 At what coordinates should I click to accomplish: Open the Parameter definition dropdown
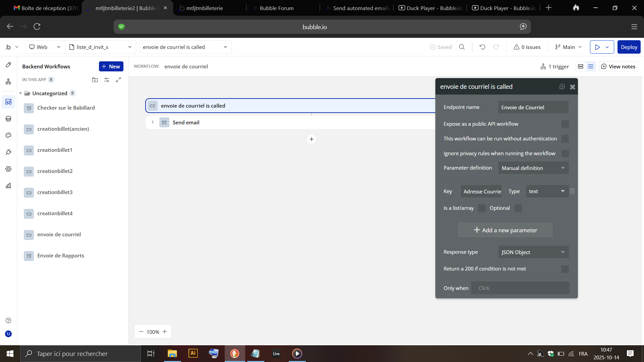[x=533, y=168]
